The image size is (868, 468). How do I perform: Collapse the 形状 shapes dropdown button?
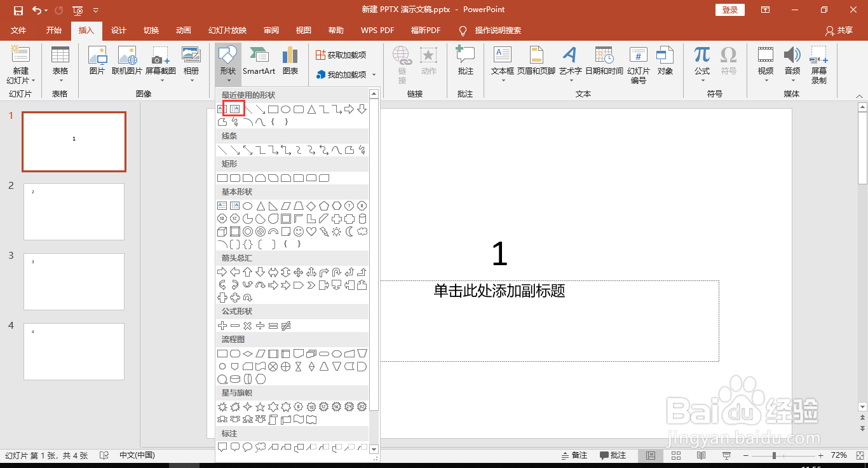pyautogui.click(x=228, y=65)
